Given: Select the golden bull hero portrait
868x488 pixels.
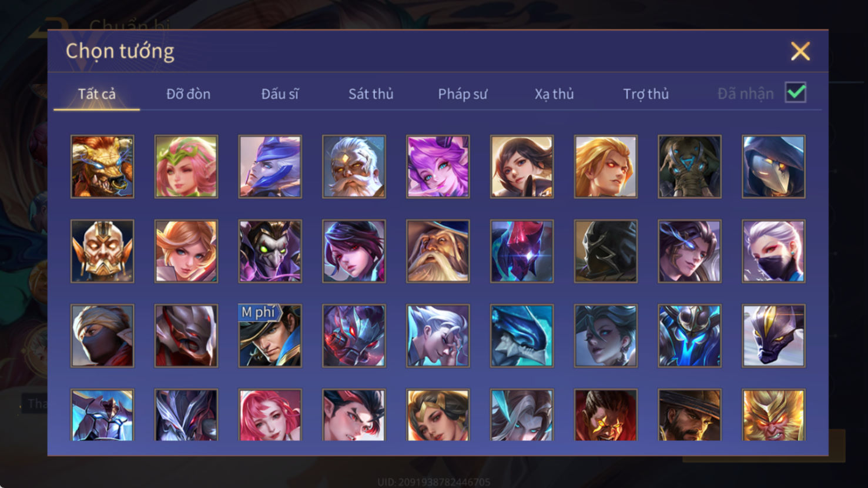Looking at the screenshot, I should click(102, 166).
